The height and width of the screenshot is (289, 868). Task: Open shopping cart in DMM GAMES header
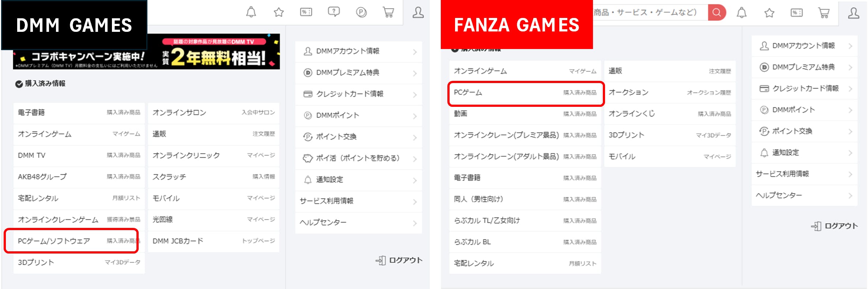tap(388, 12)
